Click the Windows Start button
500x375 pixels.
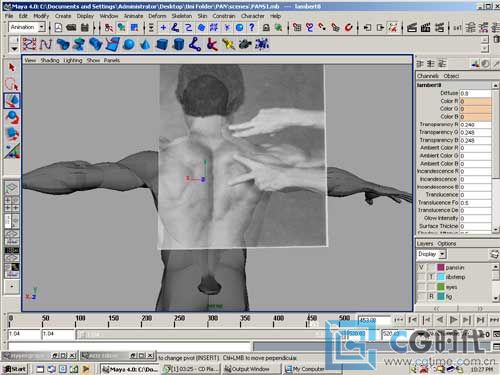click(x=15, y=369)
